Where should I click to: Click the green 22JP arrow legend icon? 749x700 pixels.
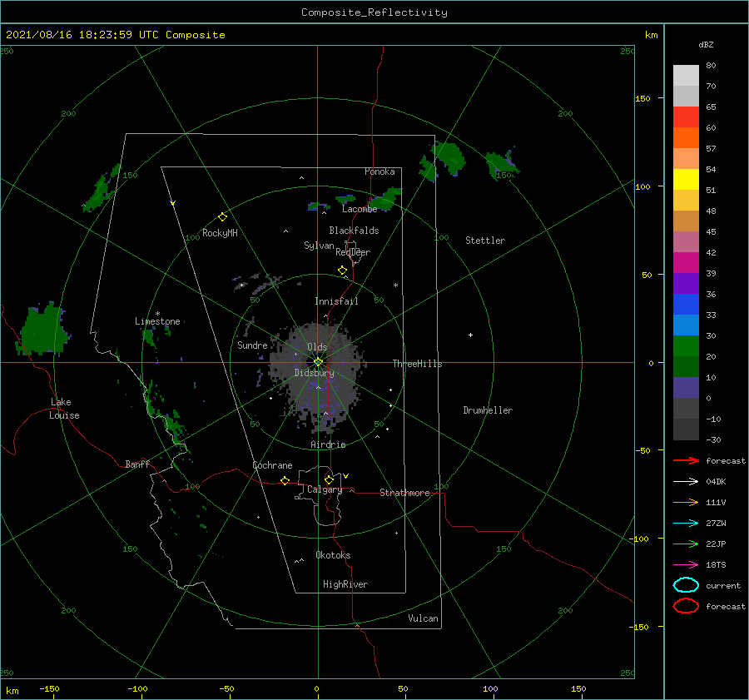pos(686,544)
